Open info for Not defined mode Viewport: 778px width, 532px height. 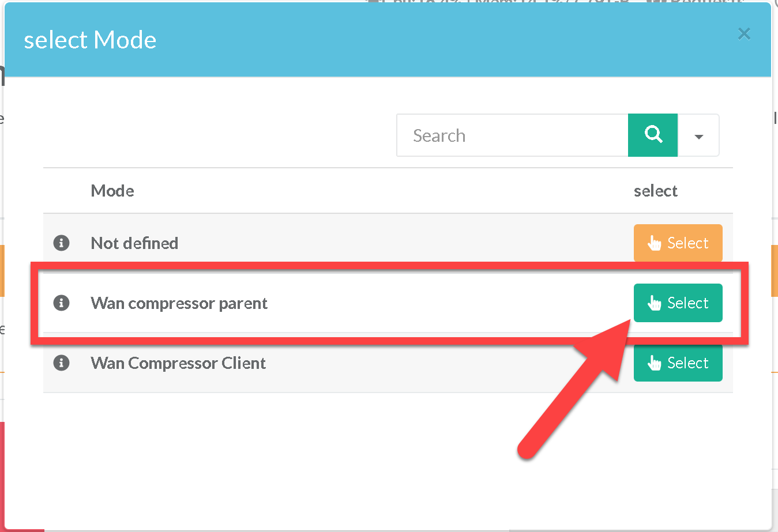click(62, 243)
